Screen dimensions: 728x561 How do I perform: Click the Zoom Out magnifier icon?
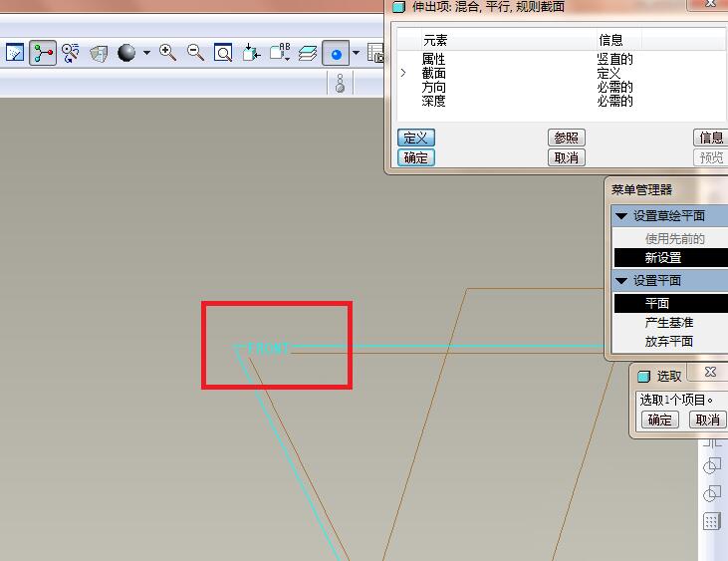(195, 53)
